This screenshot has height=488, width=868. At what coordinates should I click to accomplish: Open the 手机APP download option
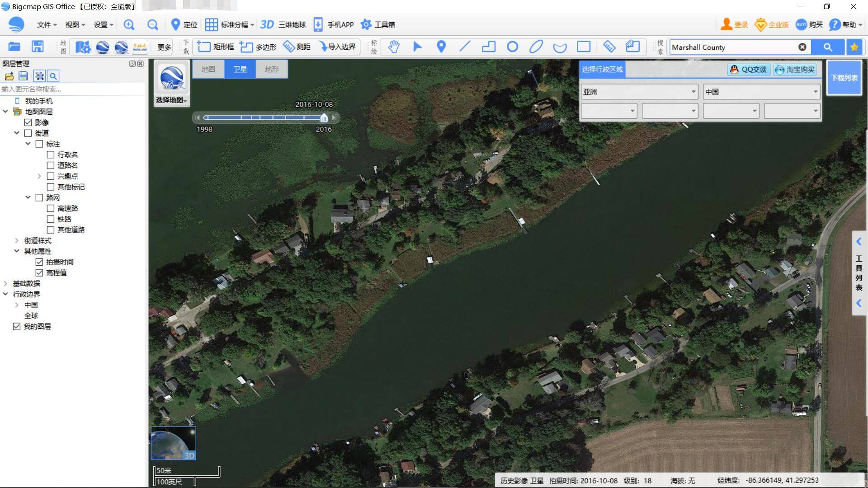coord(334,25)
